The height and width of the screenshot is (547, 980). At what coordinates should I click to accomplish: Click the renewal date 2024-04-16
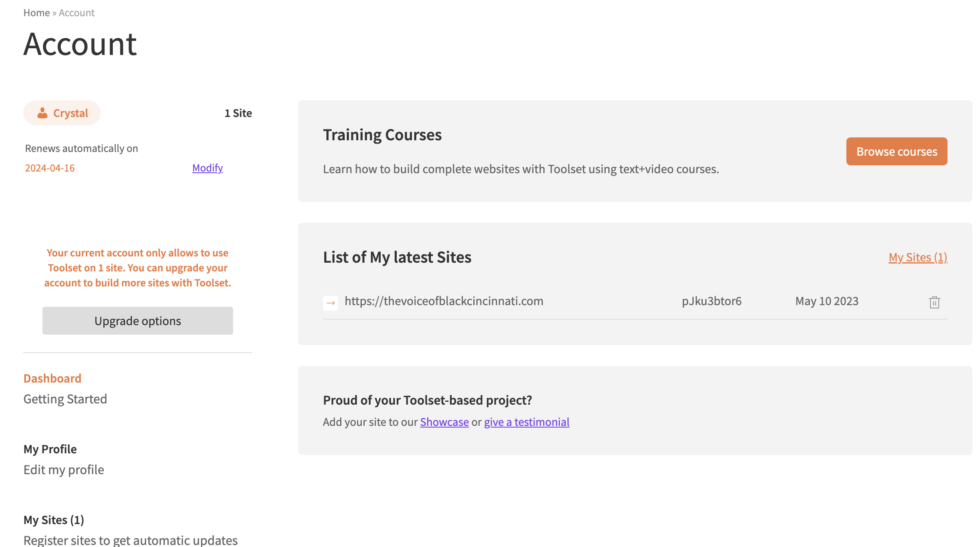50,168
